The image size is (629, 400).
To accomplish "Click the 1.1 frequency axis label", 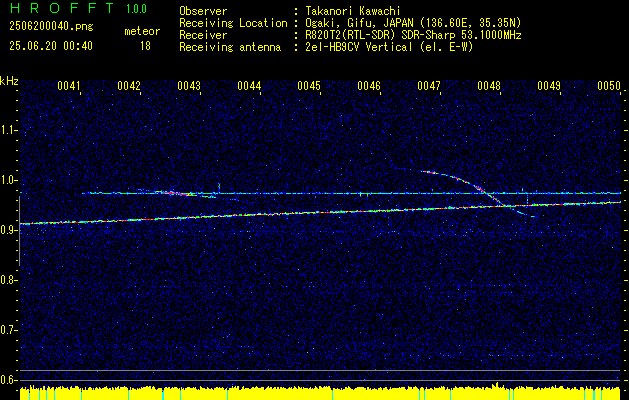I will coord(9,130).
